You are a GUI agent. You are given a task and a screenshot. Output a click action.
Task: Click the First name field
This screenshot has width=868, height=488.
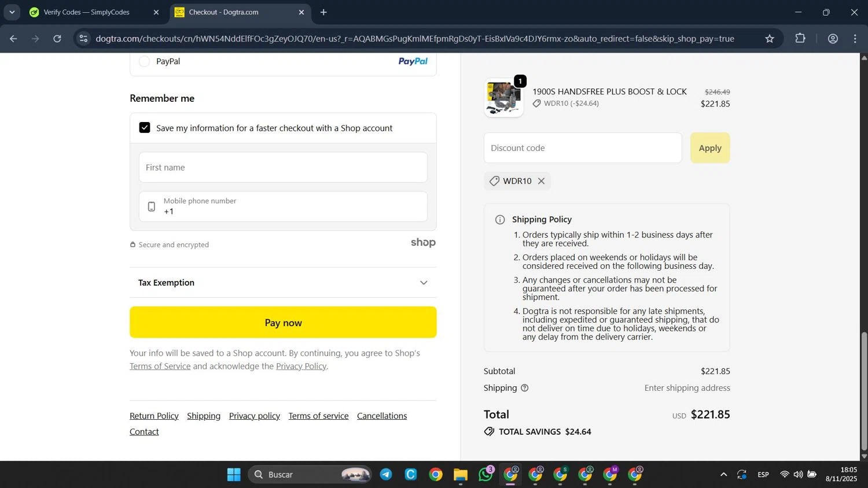point(283,167)
